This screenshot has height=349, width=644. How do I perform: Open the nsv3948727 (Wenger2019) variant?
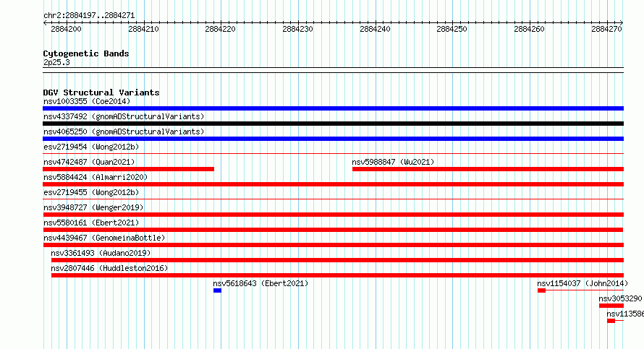[93, 207]
